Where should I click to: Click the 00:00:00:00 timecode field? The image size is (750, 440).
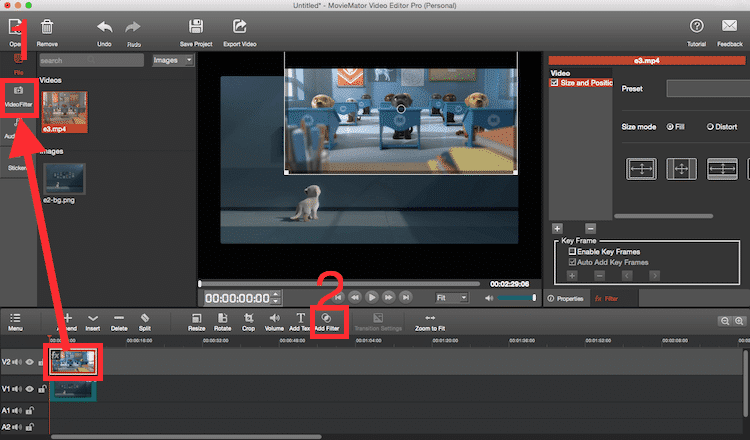[237, 298]
